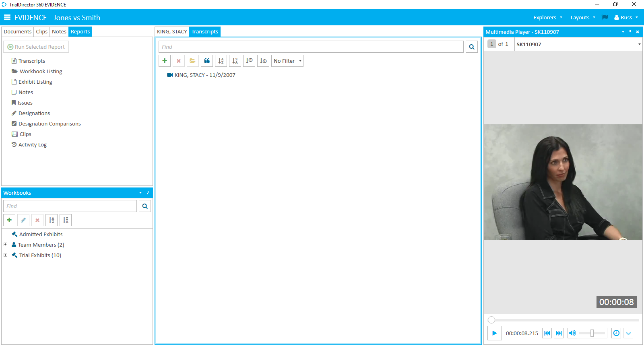Viewport: 644px width, 346px height.
Task: Select the Notes report item
Action: coord(22,92)
